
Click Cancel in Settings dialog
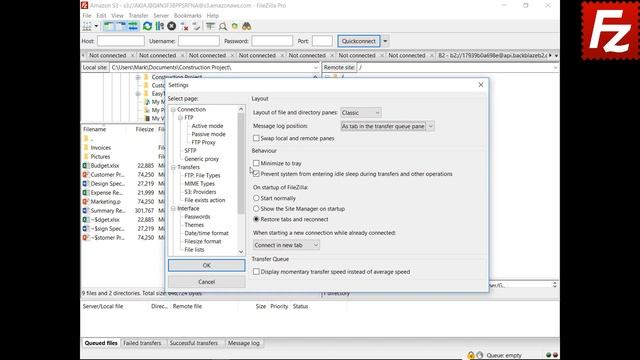click(207, 282)
